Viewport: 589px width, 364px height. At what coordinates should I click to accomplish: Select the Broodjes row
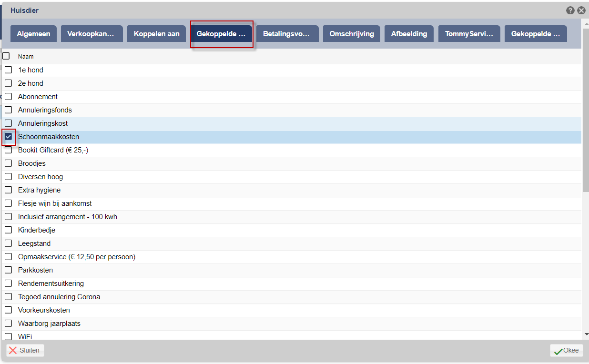click(x=292, y=163)
